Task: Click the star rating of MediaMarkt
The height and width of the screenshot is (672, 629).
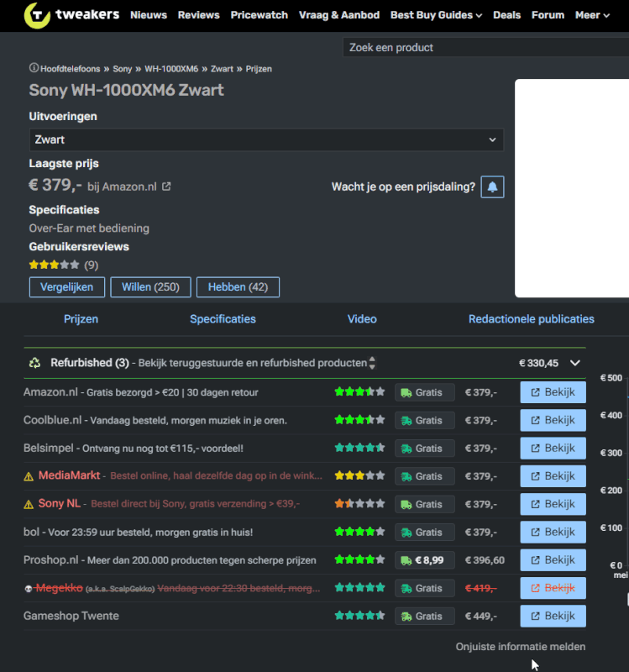Action: click(x=359, y=475)
